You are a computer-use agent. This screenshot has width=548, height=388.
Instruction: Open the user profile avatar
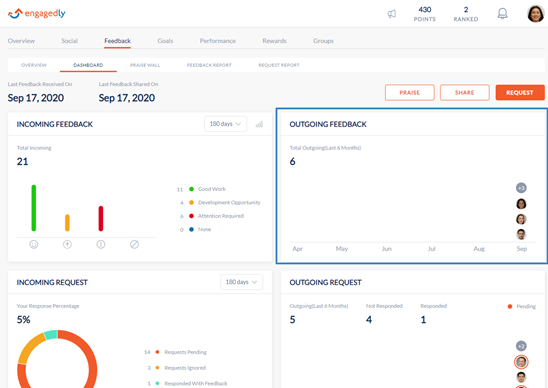point(535,14)
